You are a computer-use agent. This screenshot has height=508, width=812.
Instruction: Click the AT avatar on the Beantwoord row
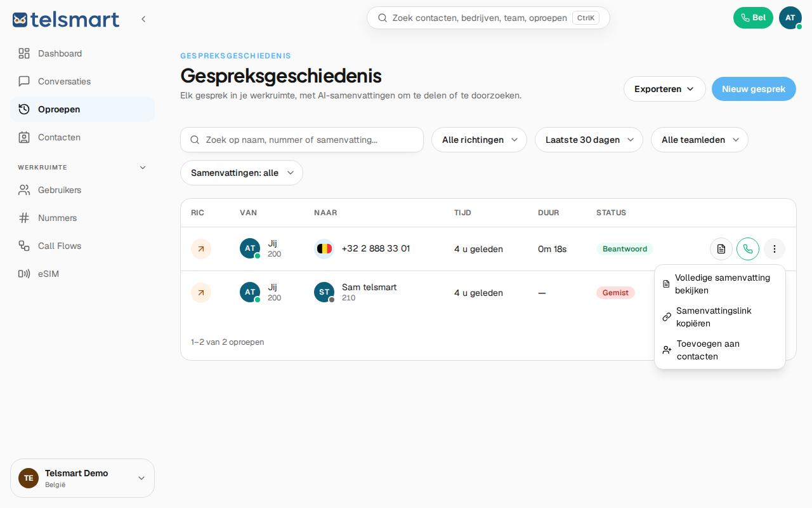250,248
